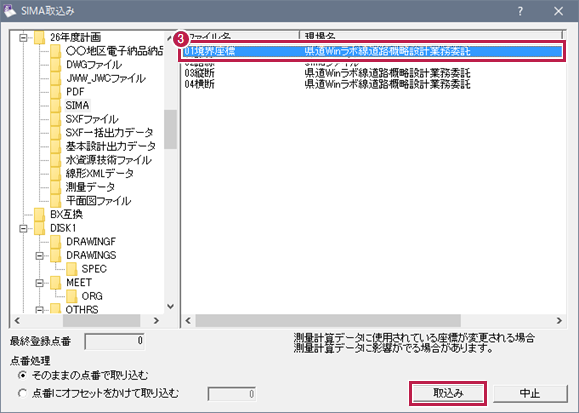Open the help question mark icon
Screen dimensions: 579x413
pos(520,11)
